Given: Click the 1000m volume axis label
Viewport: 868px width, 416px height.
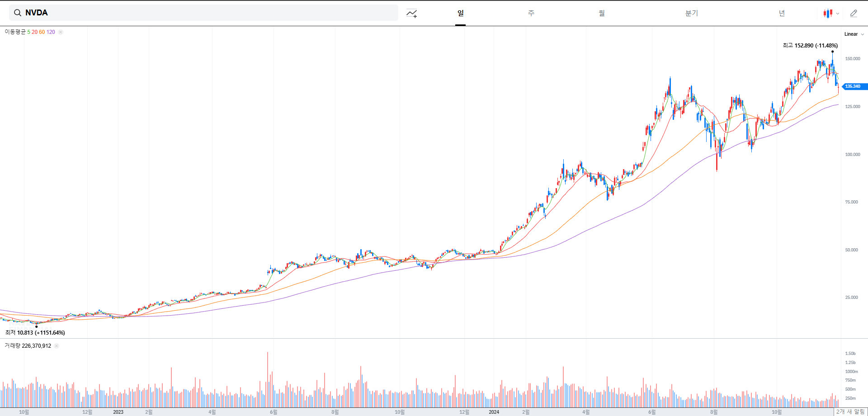Looking at the screenshot, I should 851,372.
